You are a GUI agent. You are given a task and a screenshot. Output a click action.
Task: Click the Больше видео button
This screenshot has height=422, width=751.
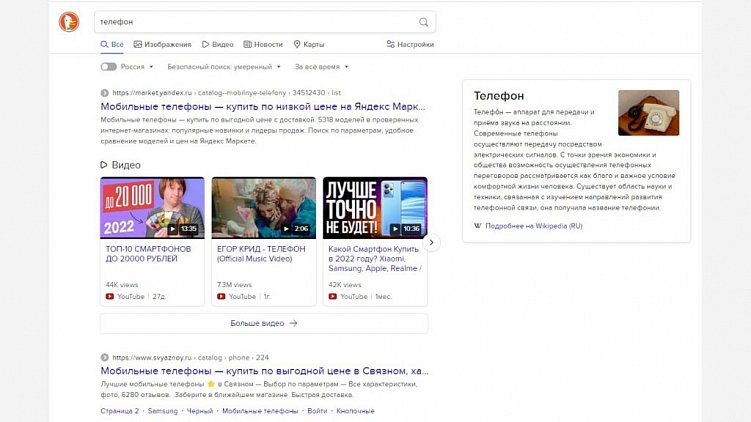[x=264, y=323]
